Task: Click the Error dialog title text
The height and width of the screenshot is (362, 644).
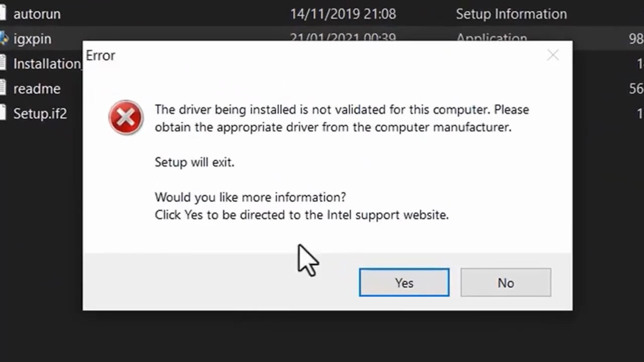Action: [x=101, y=55]
